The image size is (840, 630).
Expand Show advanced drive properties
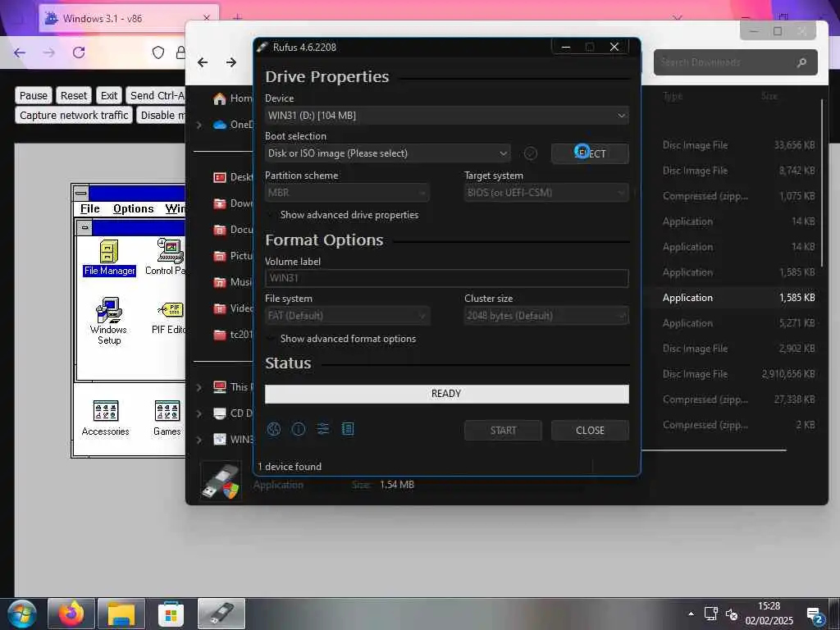[344, 215]
